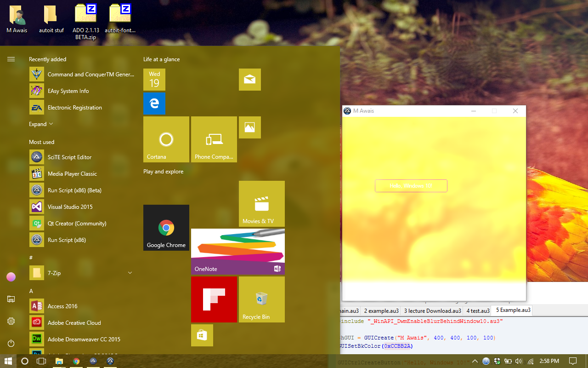Open the 7-Zip folder entry

(83, 273)
